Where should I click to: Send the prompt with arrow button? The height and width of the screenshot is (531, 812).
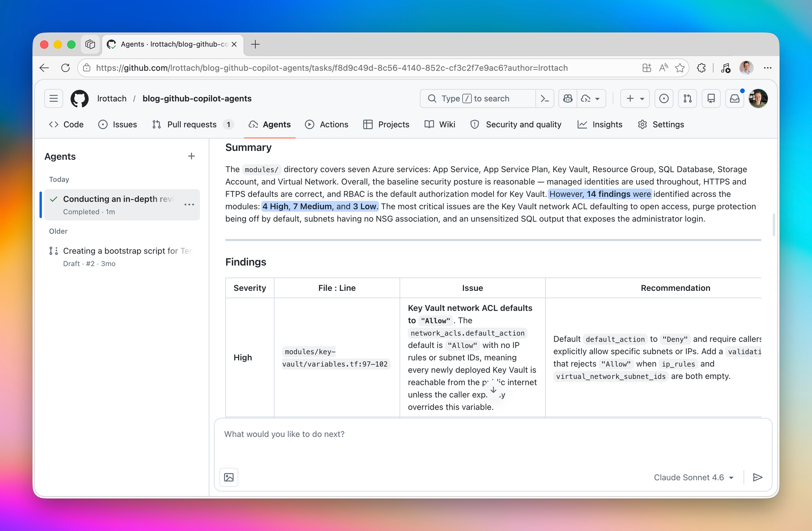tap(757, 477)
